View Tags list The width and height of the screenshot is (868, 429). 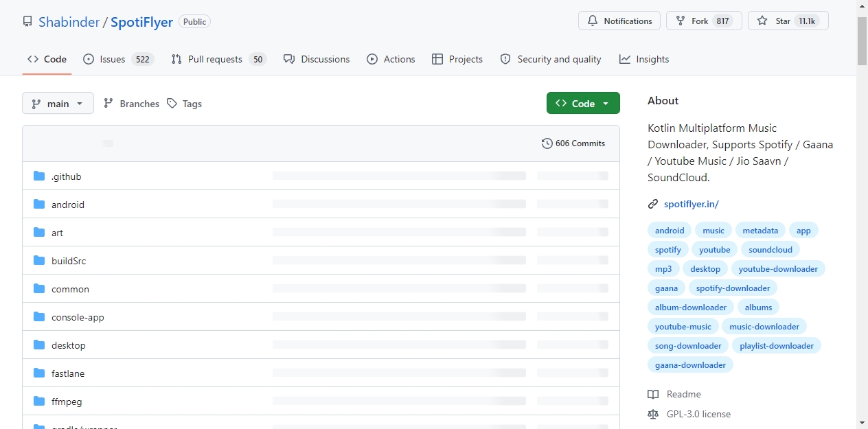click(x=184, y=104)
